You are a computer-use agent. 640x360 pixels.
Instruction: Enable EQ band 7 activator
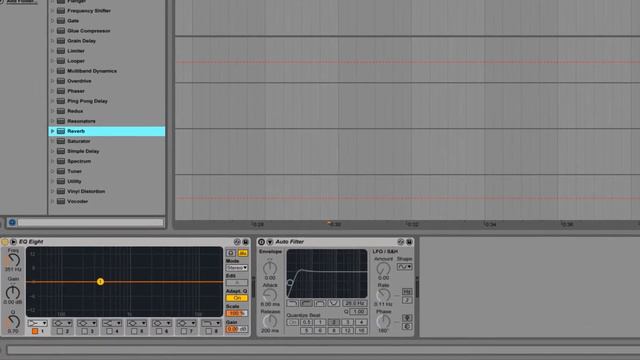(184, 331)
